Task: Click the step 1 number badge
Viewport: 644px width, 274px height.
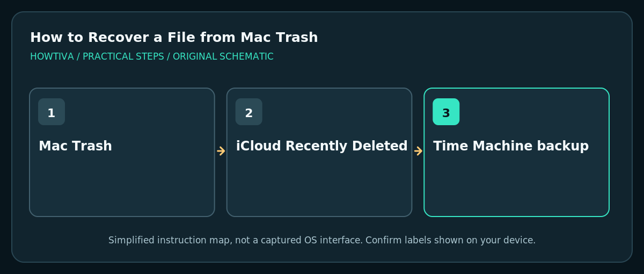Action: click(x=52, y=112)
